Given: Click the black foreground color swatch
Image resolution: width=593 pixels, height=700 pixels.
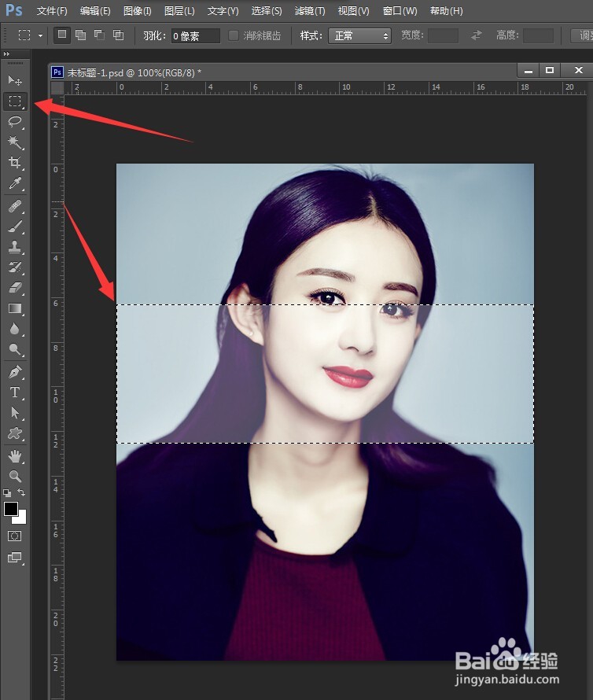Looking at the screenshot, I should (x=10, y=508).
